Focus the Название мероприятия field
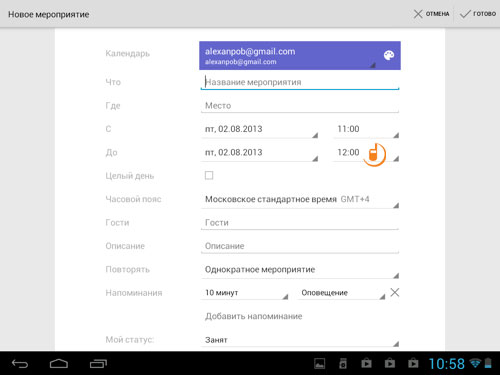This screenshot has width=500, height=375. [x=300, y=82]
